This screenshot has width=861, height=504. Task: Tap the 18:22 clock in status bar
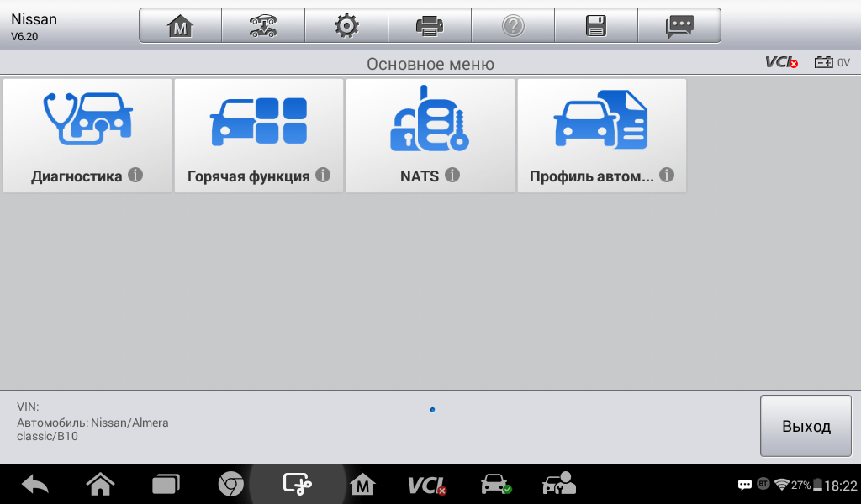(x=841, y=486)
